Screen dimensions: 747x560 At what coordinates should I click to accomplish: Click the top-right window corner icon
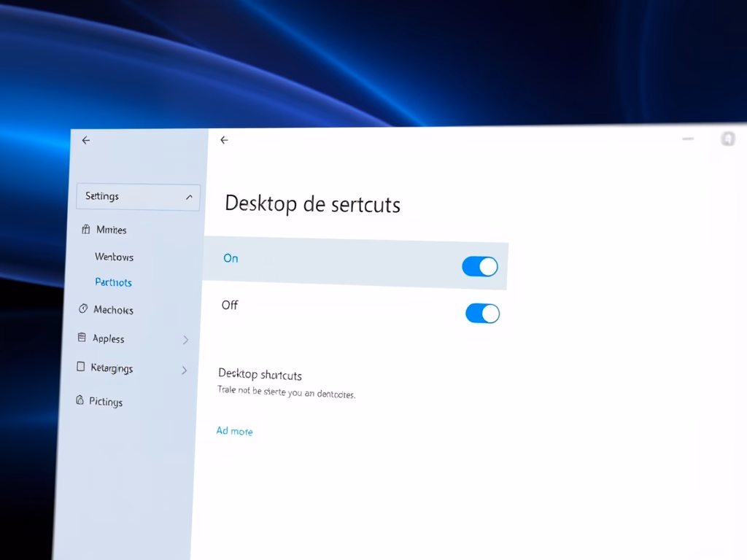coord(727,139)
